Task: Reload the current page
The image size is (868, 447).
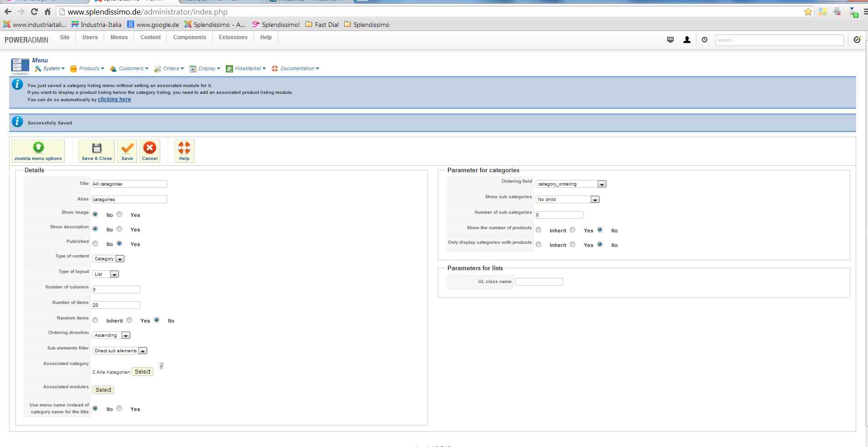Action: pyautogui.click(x=34, y=12)
